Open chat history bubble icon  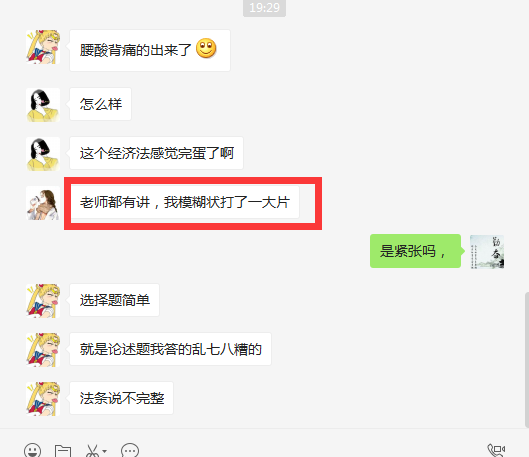130,451
